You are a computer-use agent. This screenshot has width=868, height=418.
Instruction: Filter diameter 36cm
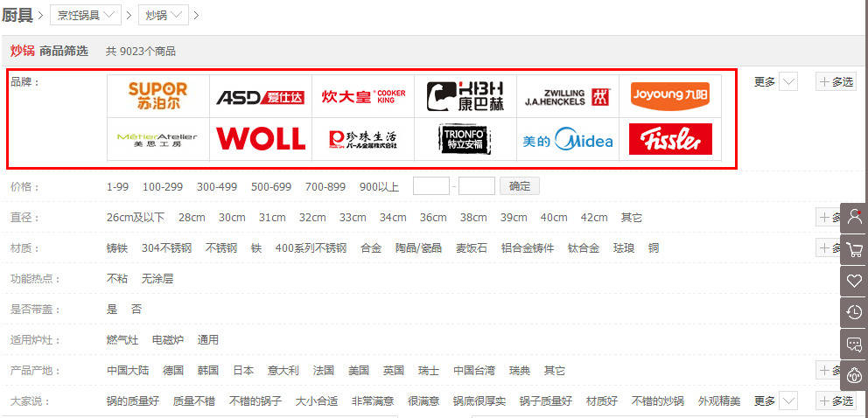point(433,217)
